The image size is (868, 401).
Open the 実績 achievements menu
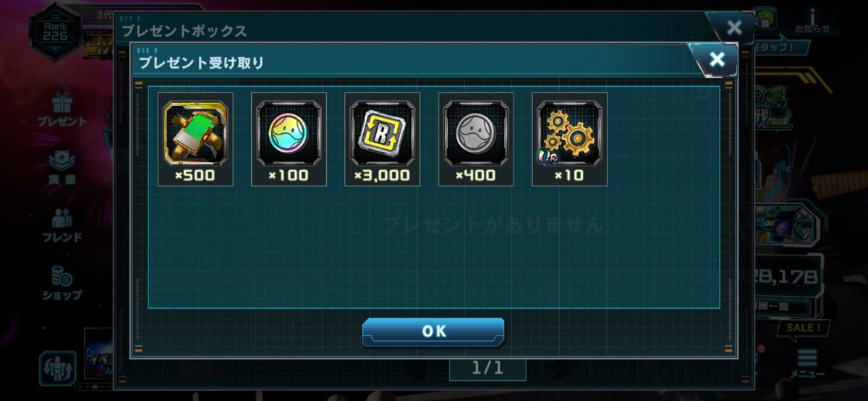click(63, 168)
